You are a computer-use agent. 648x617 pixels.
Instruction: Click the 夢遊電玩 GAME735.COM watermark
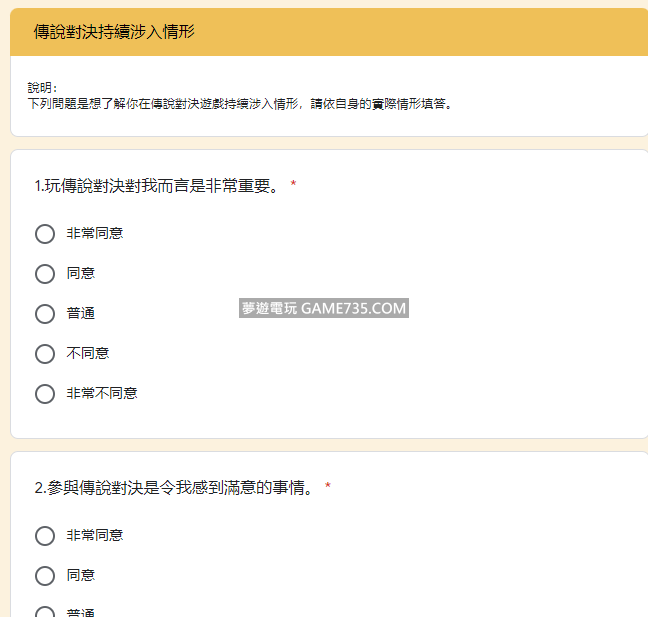pyautogui.click(x=324, y=308)
